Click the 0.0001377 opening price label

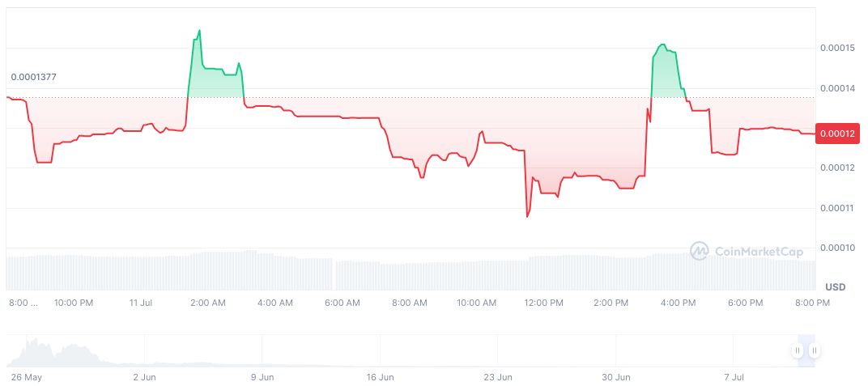click(34, 77)
